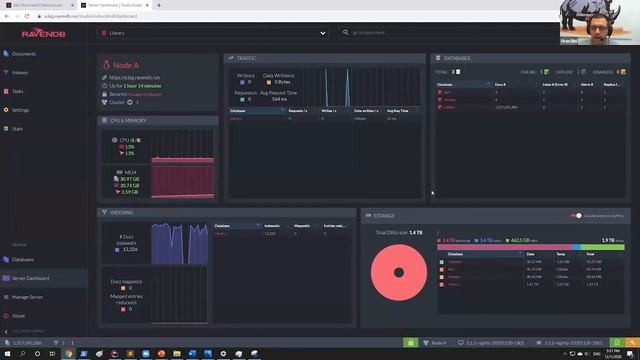The image size is (640, 360).
Task: Click the magnifier icon beside go to document
Action: (345, 32)
